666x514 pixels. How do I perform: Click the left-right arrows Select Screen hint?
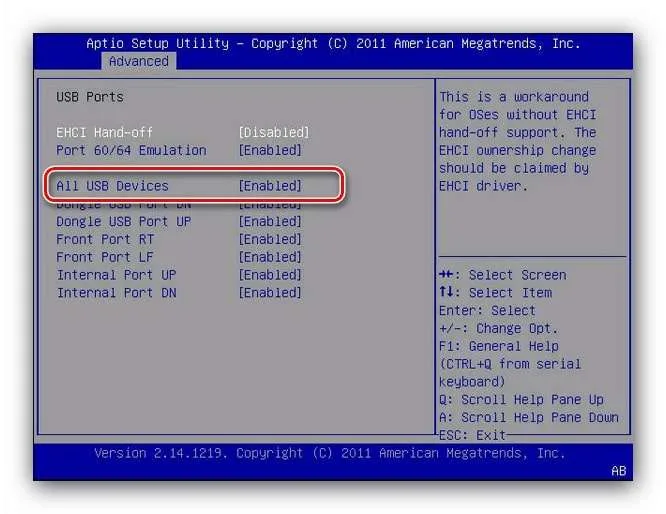[x=502, y=275]
